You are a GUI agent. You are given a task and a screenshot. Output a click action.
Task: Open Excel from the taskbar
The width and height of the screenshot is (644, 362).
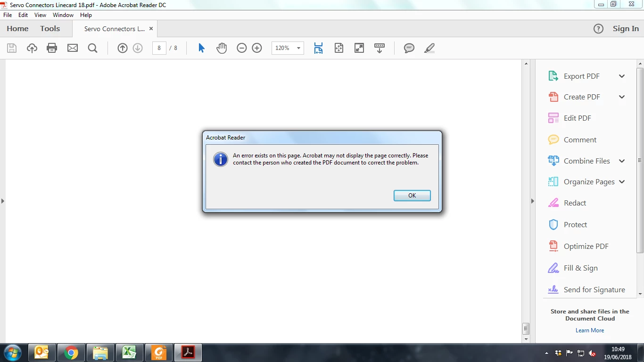[x=129, y=353]
